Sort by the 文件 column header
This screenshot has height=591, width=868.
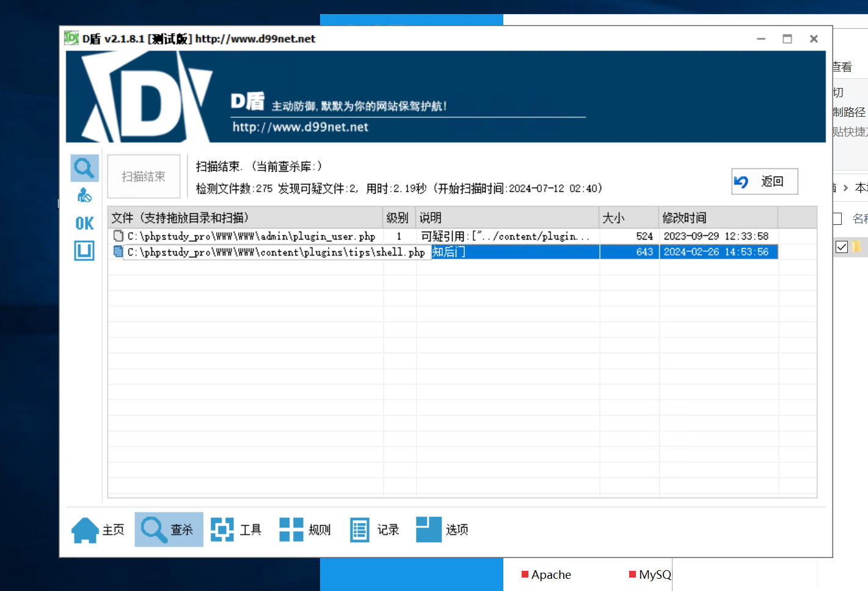[x=245, y=218]
